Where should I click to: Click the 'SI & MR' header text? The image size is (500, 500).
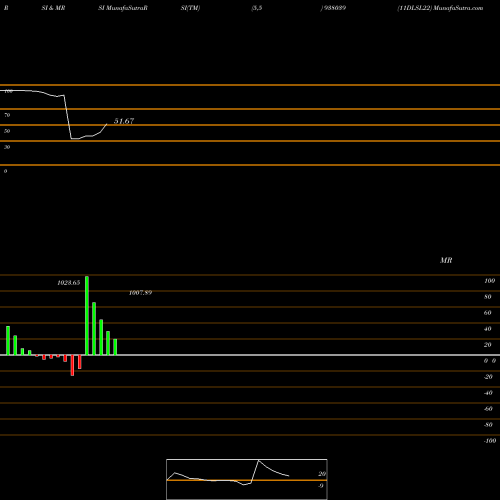tap(53, 8)
